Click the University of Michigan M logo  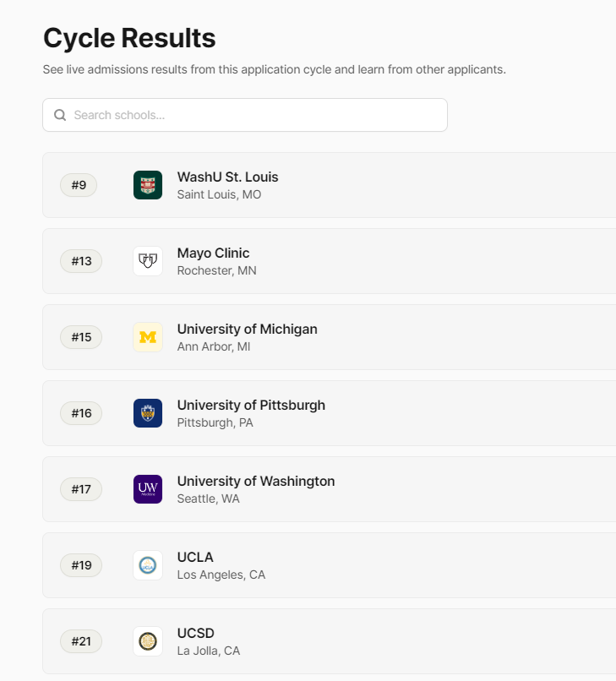point(148,337)
